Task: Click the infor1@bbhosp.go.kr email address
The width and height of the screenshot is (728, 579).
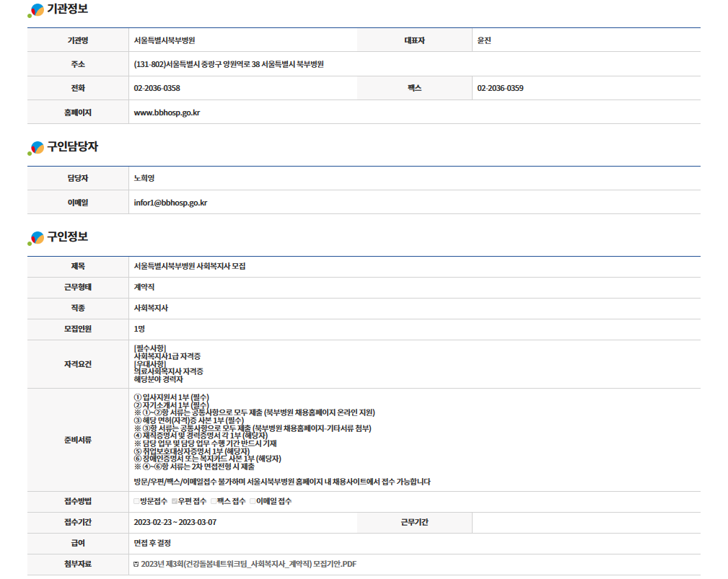Action: [x=170, y=203]
